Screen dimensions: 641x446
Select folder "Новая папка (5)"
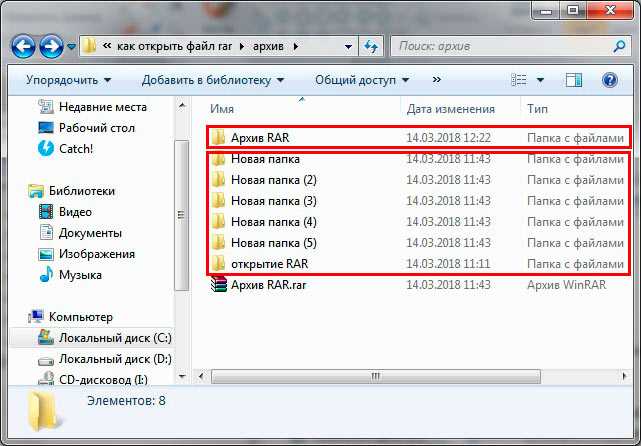coord(419,243)
